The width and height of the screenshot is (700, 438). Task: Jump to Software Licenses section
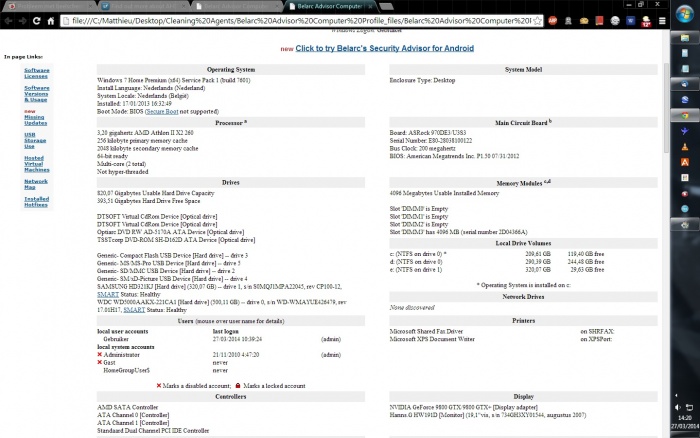click(37, 73)
